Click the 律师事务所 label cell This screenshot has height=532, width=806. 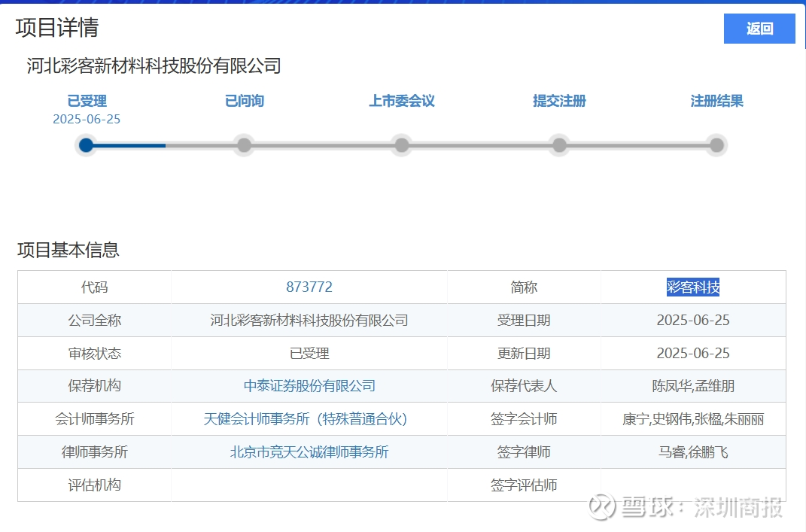[95, 451]
